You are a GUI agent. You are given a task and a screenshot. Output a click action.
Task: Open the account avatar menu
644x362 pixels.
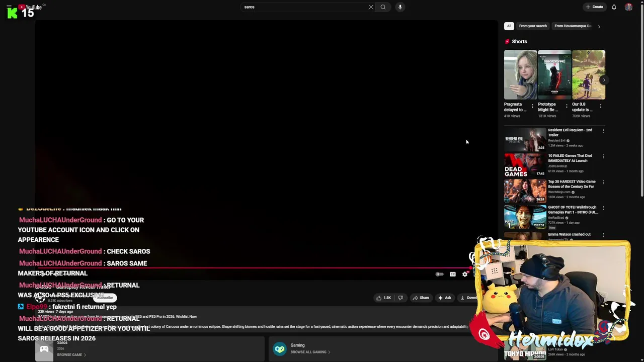point(628,7)
